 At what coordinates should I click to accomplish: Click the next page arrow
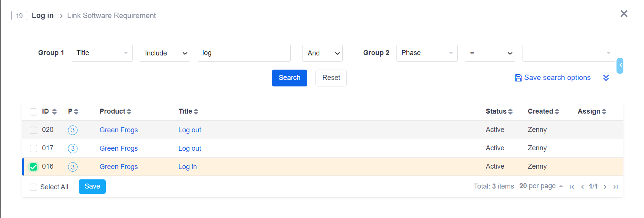605,187
